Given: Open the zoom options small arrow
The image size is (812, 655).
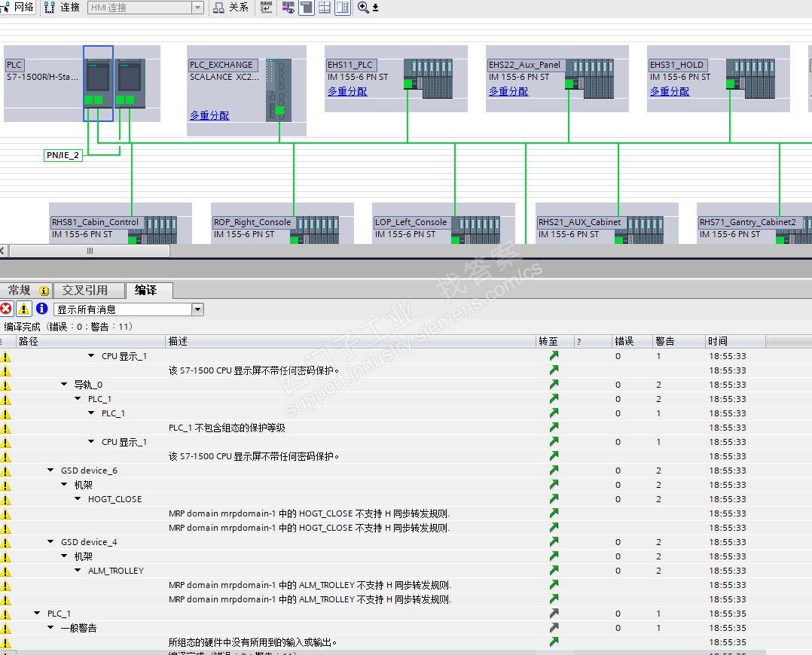Looking at the screenshot, I should pyautogui.click(x=375, y=8).
